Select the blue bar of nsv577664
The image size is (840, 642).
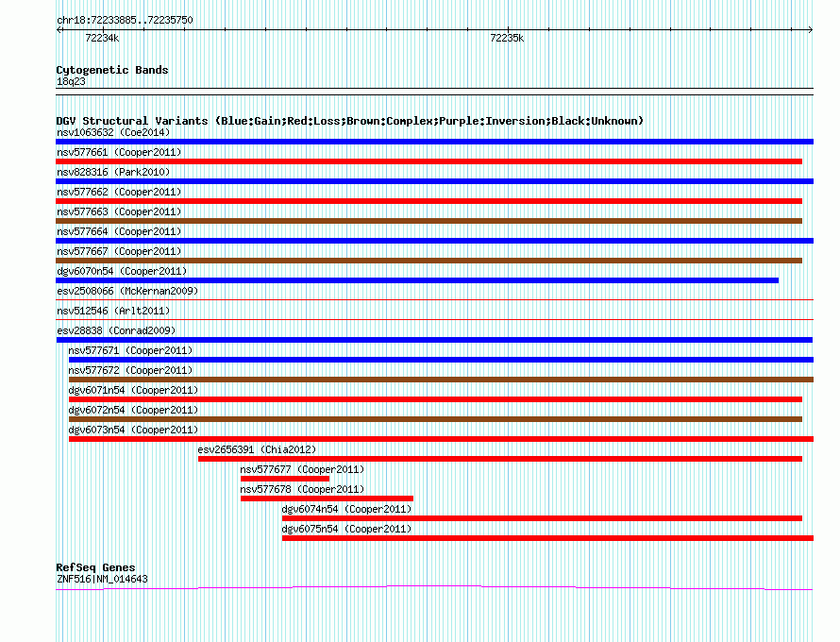[434, 241]
